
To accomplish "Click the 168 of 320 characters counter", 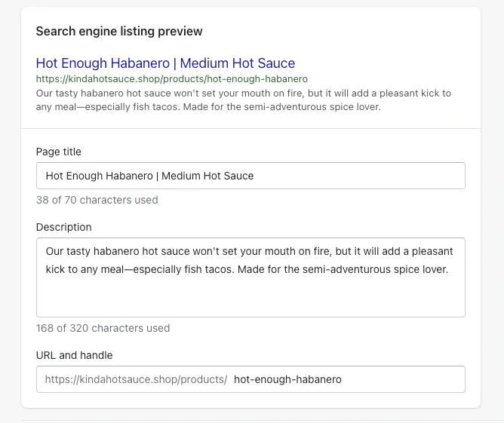I will point(103,328).
